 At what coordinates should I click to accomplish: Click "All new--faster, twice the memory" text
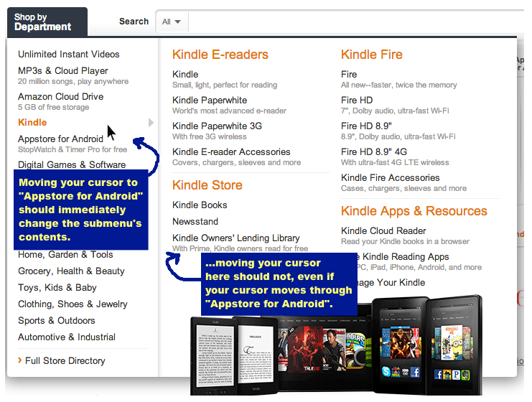tap(399, 85)
